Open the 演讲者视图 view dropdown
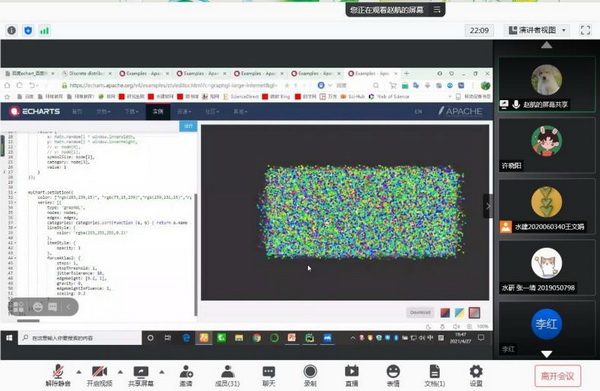600x391 pixels. (537, 30)
